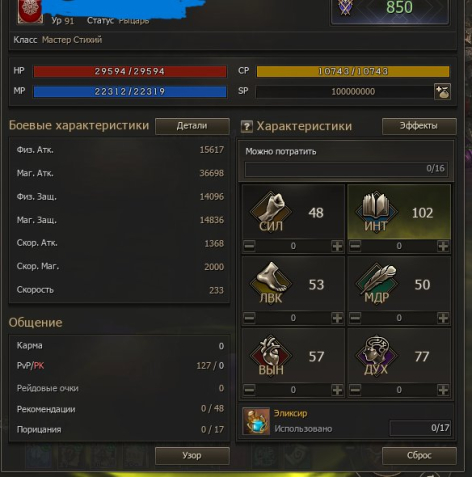
Task: Increase МДР with its plus button
Action: point(443,318)
